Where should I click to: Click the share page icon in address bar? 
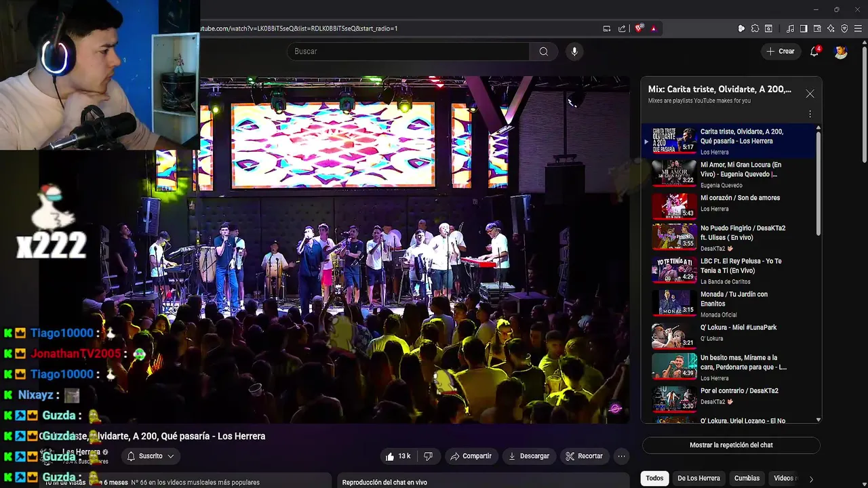point(622,28)
